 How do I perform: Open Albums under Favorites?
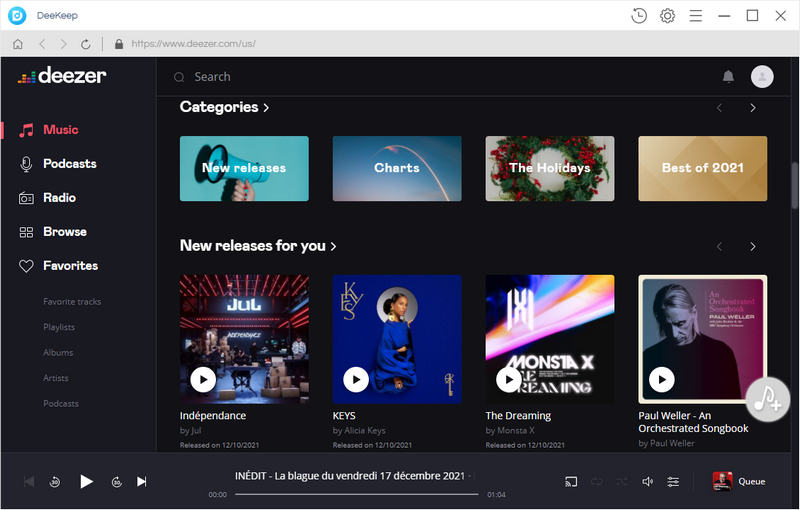click(58, 352)
